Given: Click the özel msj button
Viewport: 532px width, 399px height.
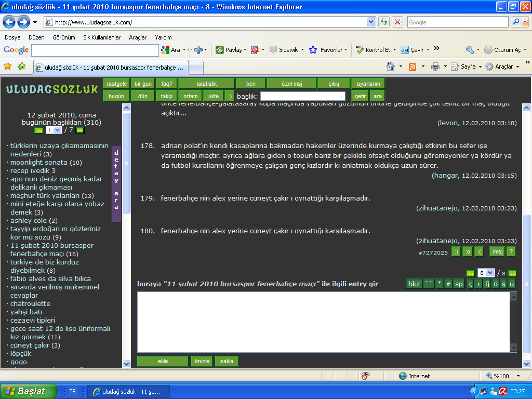Looking at the screenshot, I should (292, 84).
